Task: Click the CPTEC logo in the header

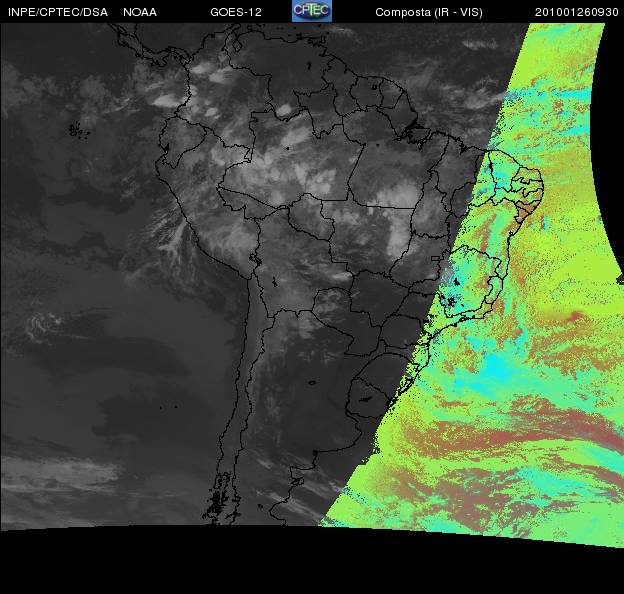Action: pos(311,10)
